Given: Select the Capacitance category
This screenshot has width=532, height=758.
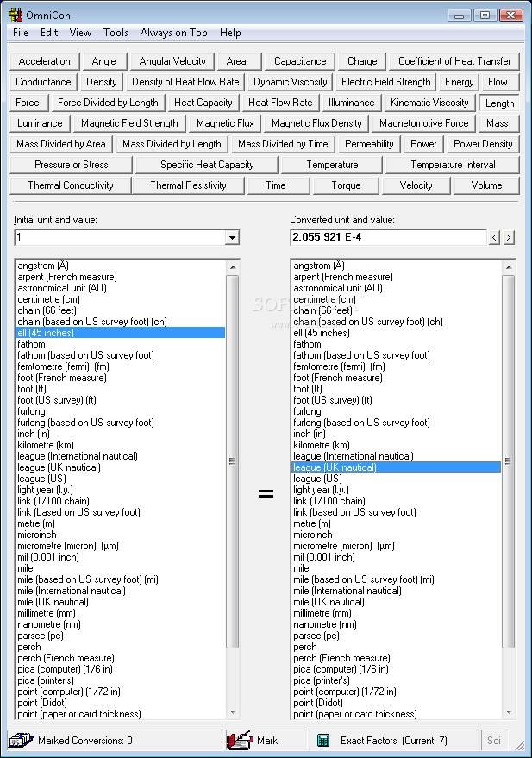Looking at the screenshot, I should point(300,61).
